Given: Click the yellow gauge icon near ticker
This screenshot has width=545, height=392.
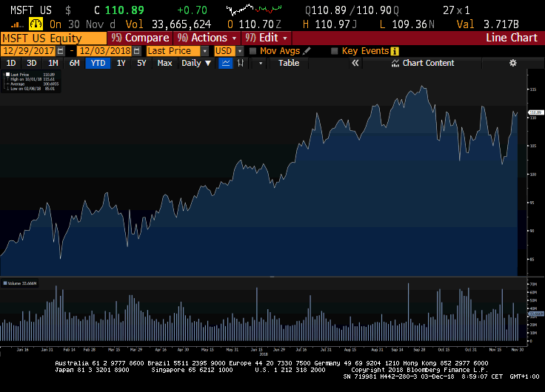Looking at the screenshot, I should (x=36, y=24).
